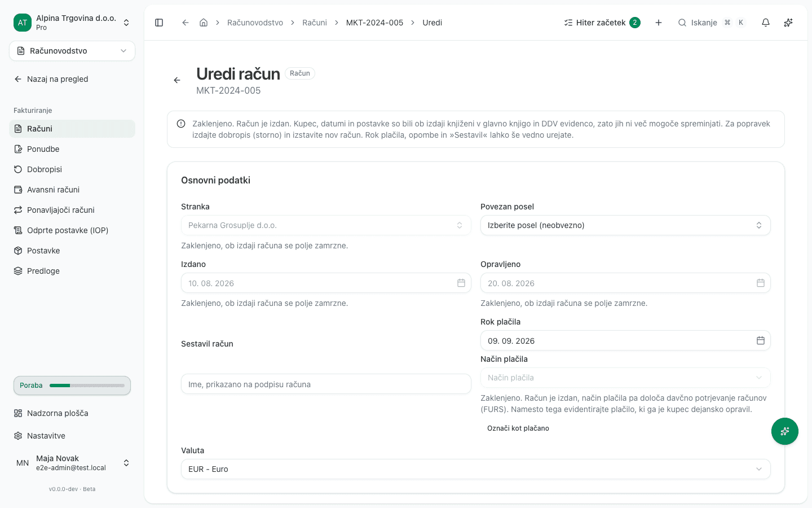Click the plus icon in top bar
Viewport: 812px width, 508px height.
point(659,23)
